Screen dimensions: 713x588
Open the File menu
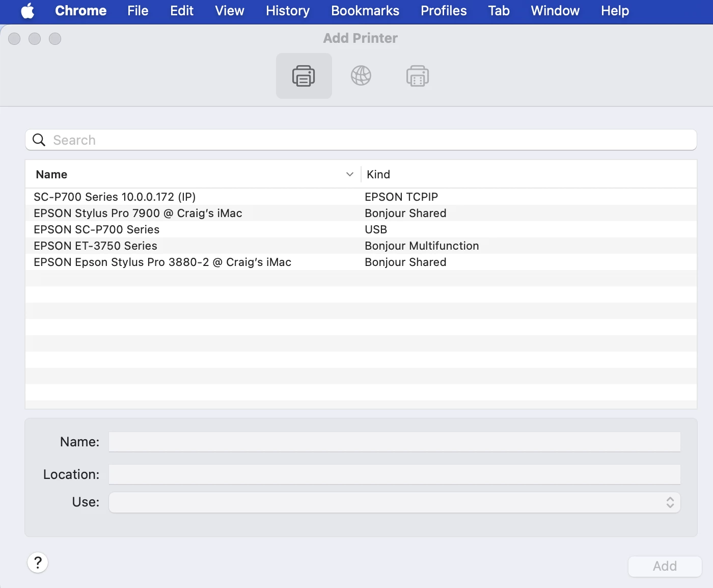pyautogui.click(x=138, y=11)
